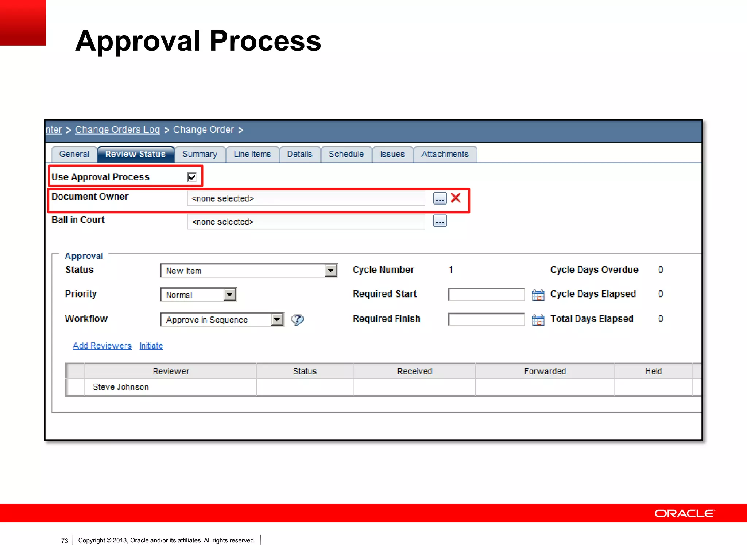
Task: Toggle the Use Approval Process checkbox
Action: click(x=191, y=177)
